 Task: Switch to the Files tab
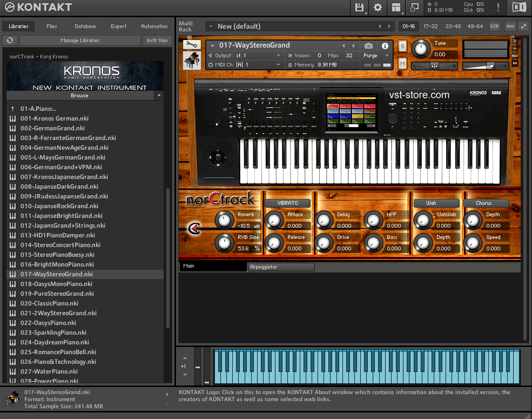click(51, 26)
